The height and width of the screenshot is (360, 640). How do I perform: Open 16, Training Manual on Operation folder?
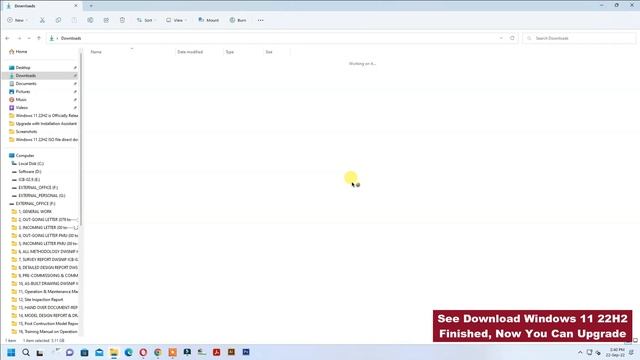point(48,331)
